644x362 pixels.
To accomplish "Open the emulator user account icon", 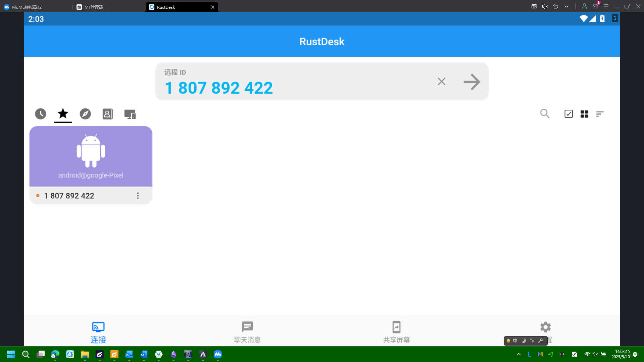I will [x=585, y=6].
